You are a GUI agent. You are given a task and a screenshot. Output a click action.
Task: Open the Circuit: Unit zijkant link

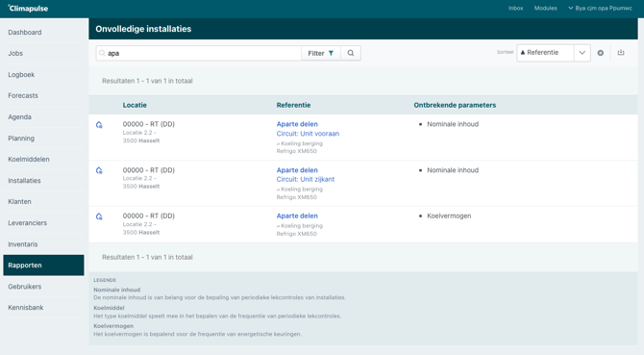pyautogui.click(x=305, y=179)
